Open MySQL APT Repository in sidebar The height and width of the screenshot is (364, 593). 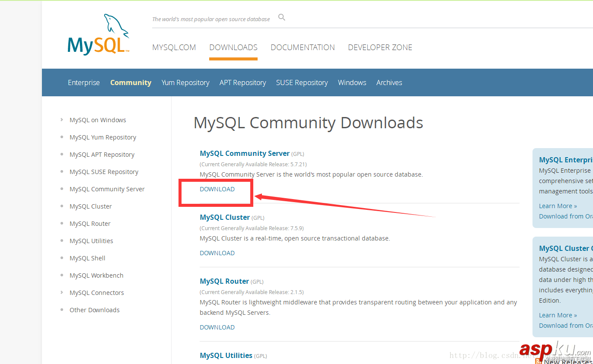(x=102, y=155)
